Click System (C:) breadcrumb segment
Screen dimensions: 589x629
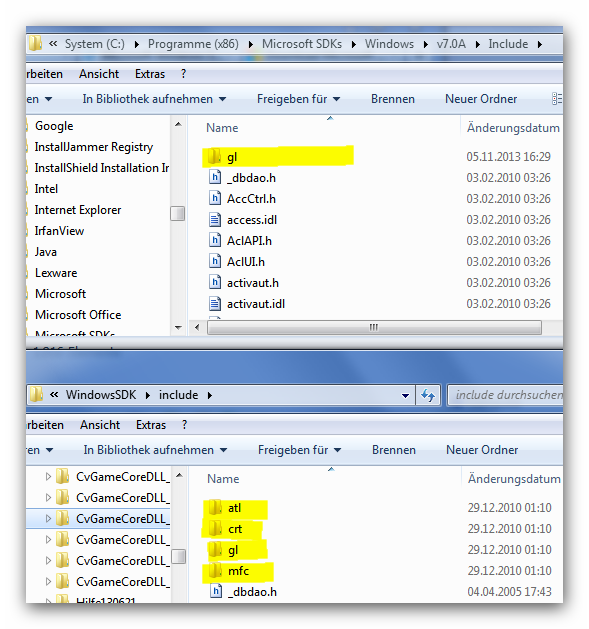95,44
